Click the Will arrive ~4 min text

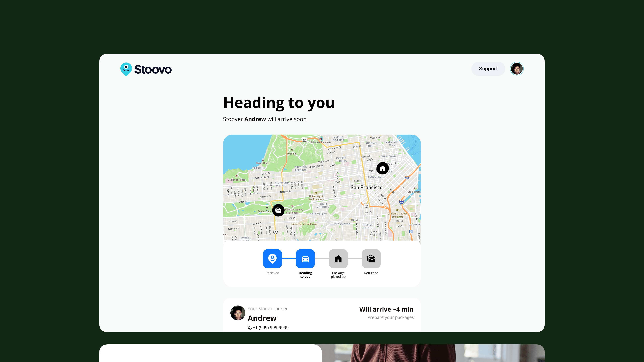click(386, 309)
